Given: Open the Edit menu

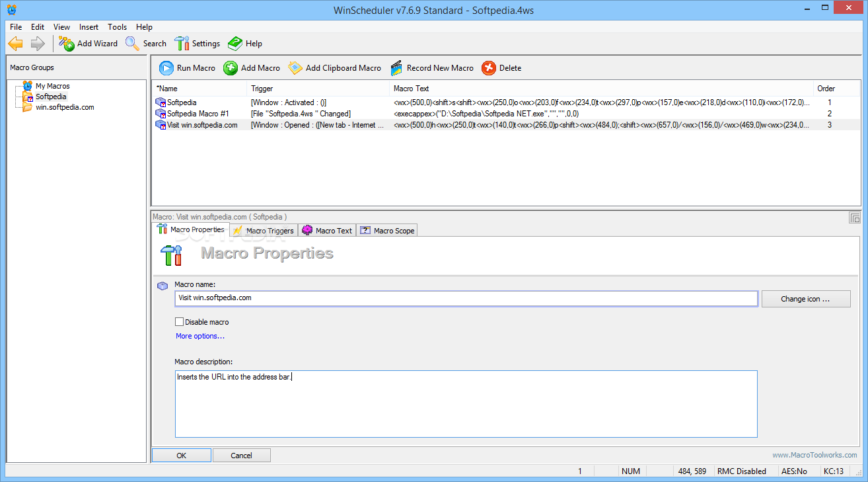Looking at the screenshot, I should [x=38, y=27].
